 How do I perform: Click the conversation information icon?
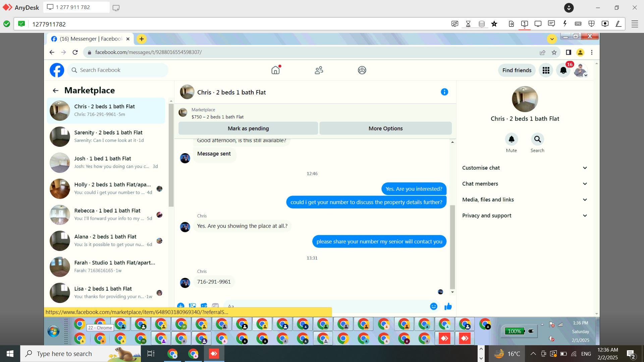pyautogui.click(x=444, y=92)
